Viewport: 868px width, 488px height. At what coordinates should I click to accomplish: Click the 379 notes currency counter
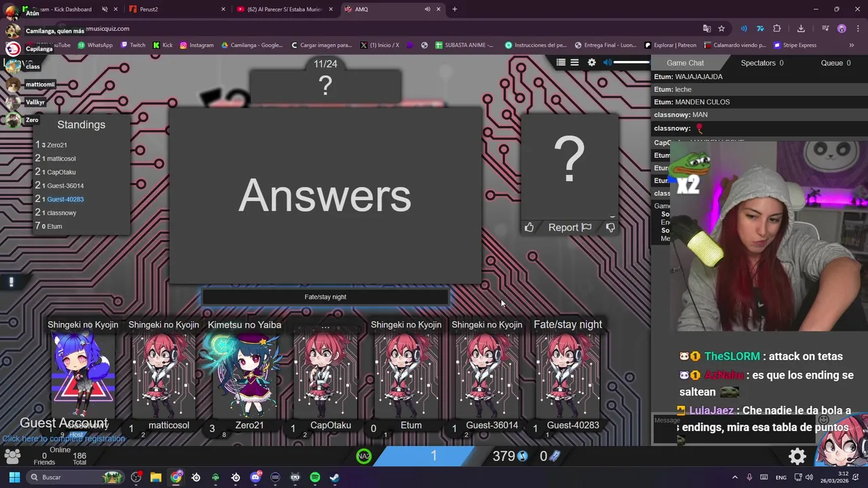click(x=509, y=456)
